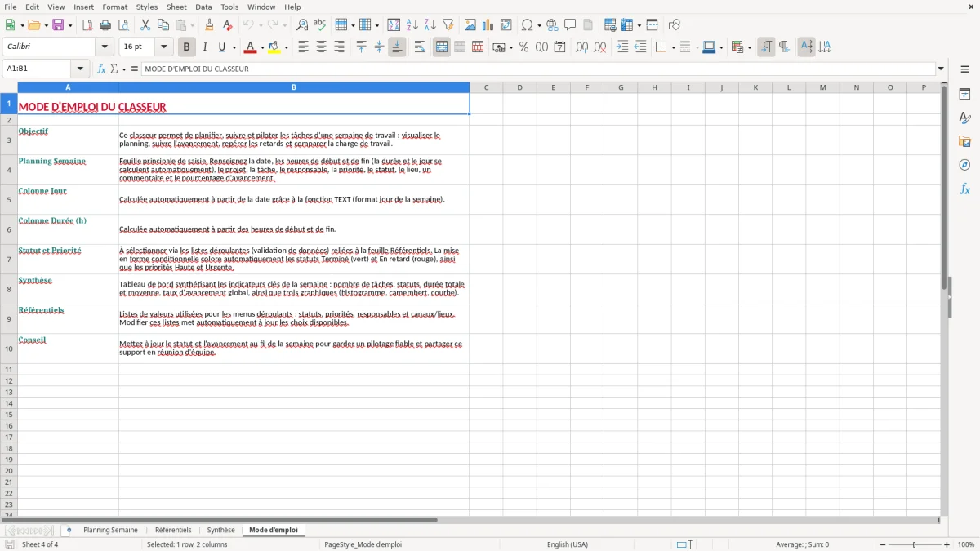Click the Sum sigma button
Image resolution: width=980 pixels, height=551 pixels.
[114, 69]
